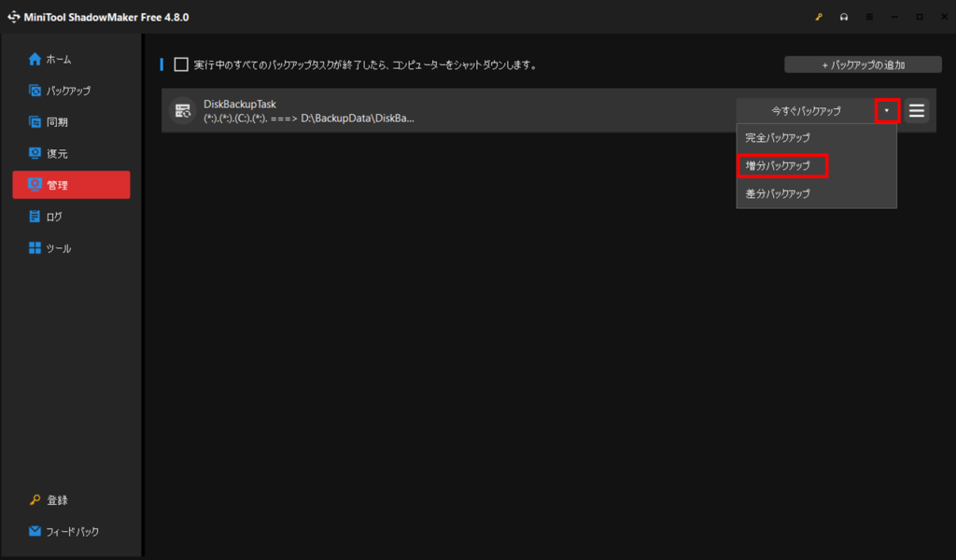
Task: Enable shutdown after backup tasks checkbox
Action: click(x=181, y=65)
